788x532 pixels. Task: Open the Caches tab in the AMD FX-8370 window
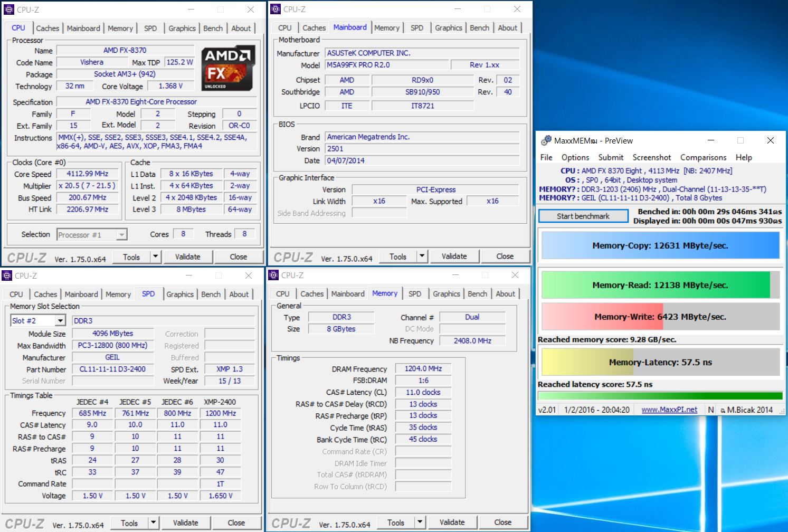pos(48,28)
